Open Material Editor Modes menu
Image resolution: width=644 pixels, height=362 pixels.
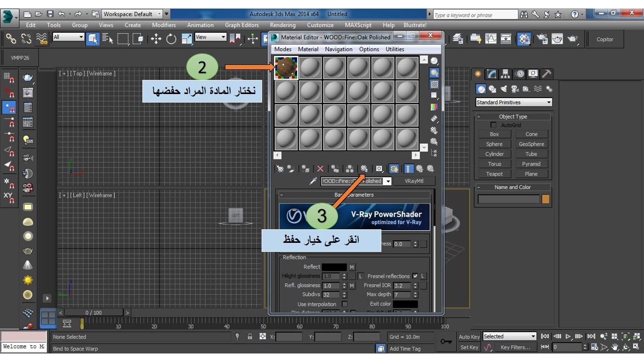click(283, 49)
